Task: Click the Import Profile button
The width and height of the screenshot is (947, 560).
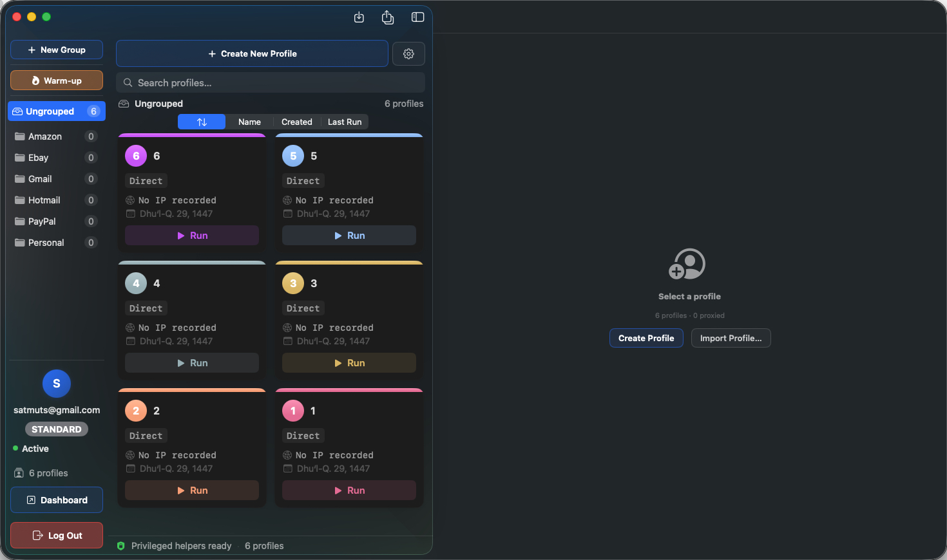Action: point(731,338)
